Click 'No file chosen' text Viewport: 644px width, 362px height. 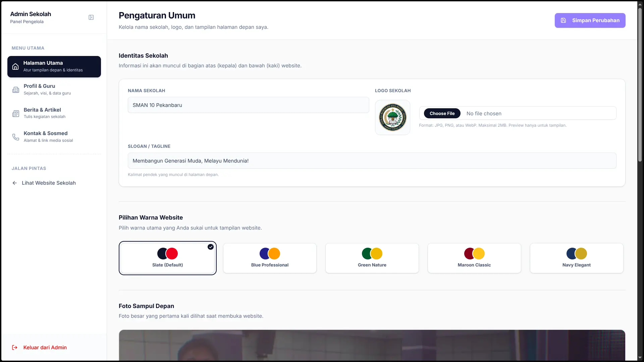[484, 114]
